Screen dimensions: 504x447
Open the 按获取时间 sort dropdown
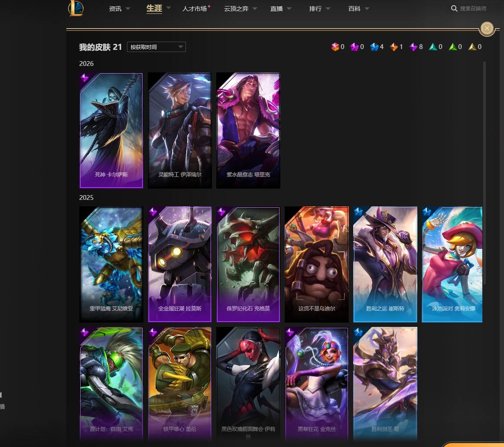(x=156, y=47)
